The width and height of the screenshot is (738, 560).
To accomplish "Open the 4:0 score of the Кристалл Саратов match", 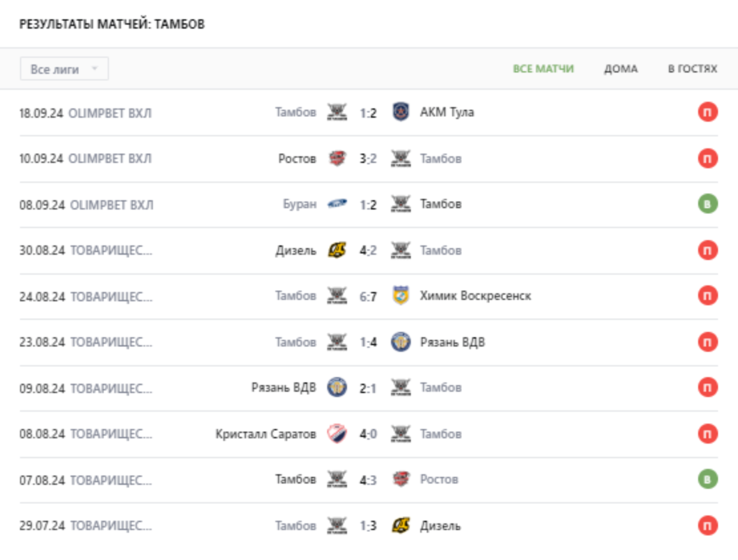I will point(368,434).
